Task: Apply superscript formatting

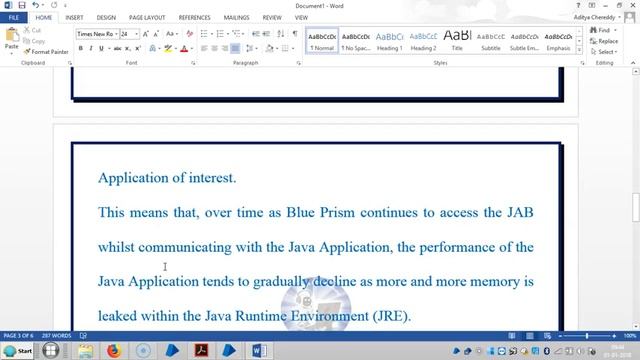Action: pyautogui.click(x=138, y=49)
